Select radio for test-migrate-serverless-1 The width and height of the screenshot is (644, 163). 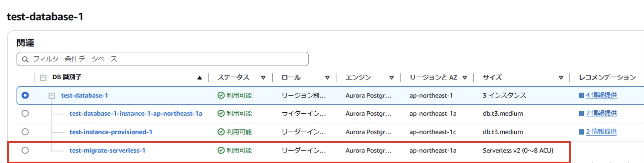(x=25, y=150)
